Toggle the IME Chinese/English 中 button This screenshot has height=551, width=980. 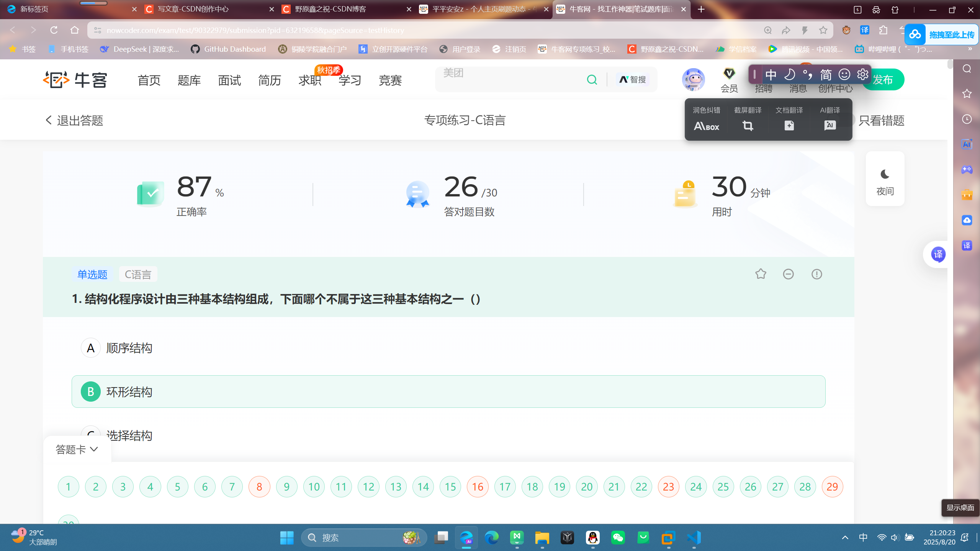pyautogui.click(x=771, y=74)
